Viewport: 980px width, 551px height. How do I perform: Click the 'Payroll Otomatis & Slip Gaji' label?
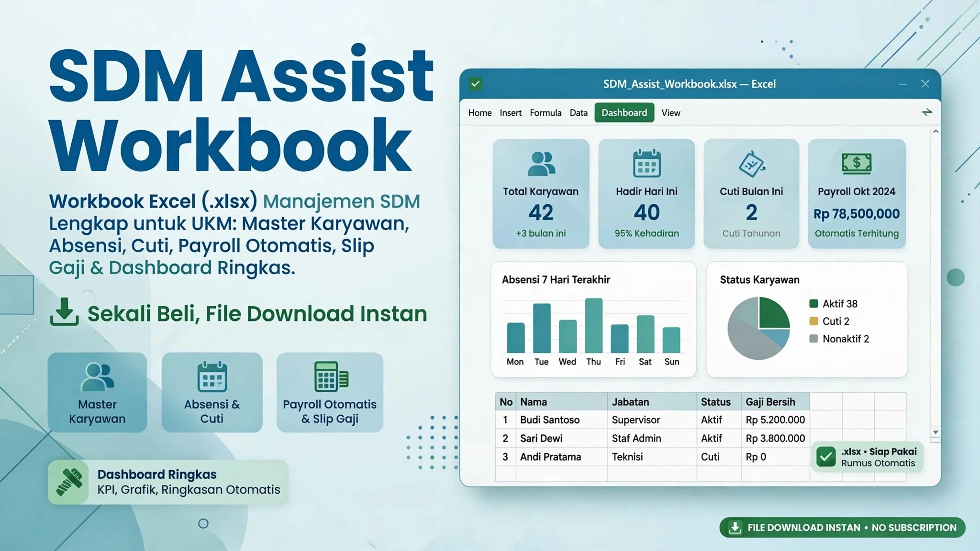click(x=330, y=412)
